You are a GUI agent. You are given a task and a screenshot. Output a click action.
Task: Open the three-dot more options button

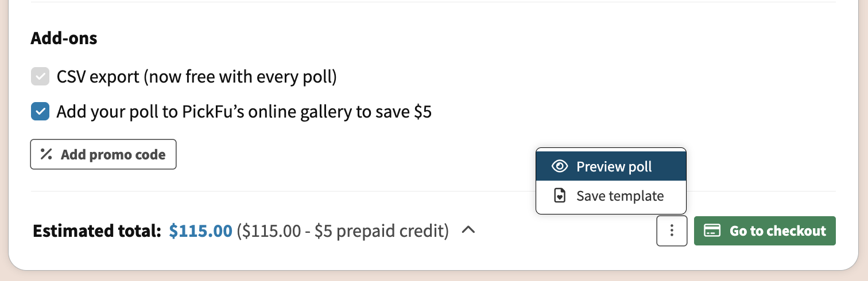pyautogui.click(x=672, y=231)
